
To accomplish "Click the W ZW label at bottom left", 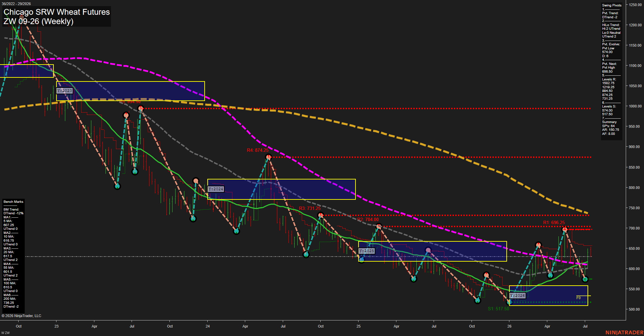I will pos(5,333).
